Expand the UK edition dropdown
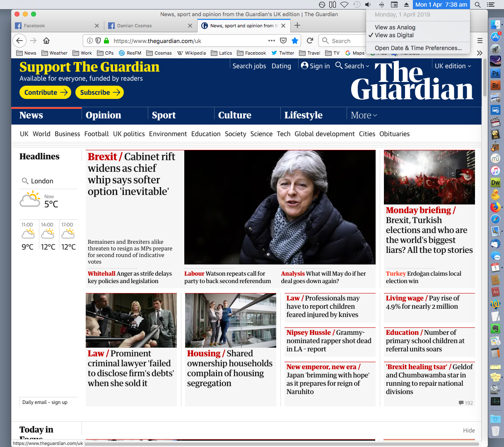504x447 pixels. pyautogui.click(x=453, y=66)
